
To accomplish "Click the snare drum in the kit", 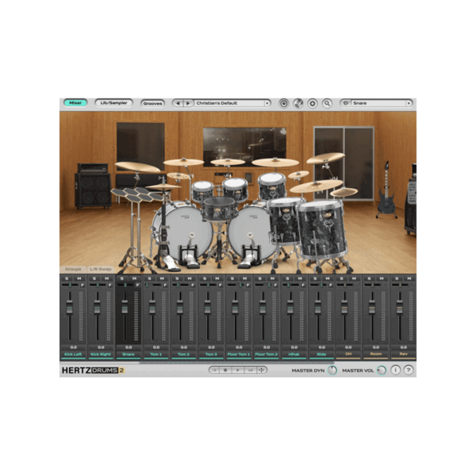I will (x=219, y=208).
